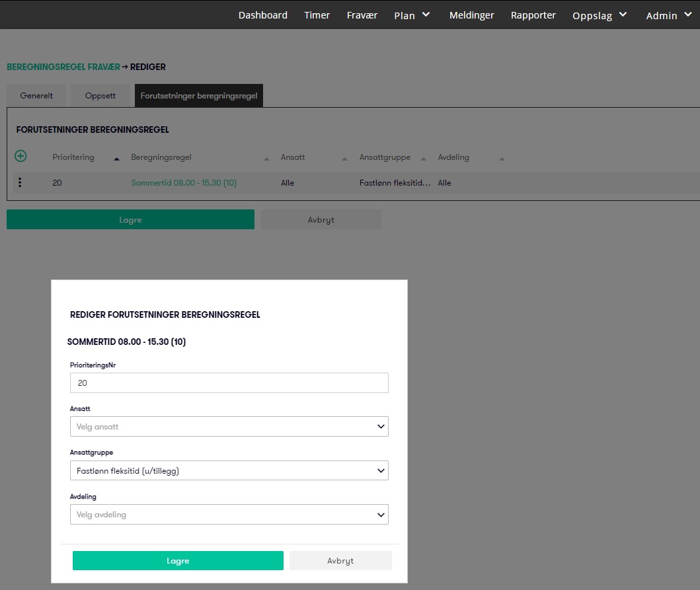Switch to the Oppsett tab

(x=100, y=96)
